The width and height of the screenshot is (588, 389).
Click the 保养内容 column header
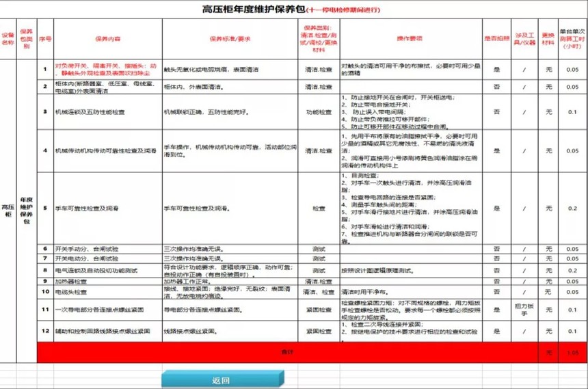click(108, 39)
